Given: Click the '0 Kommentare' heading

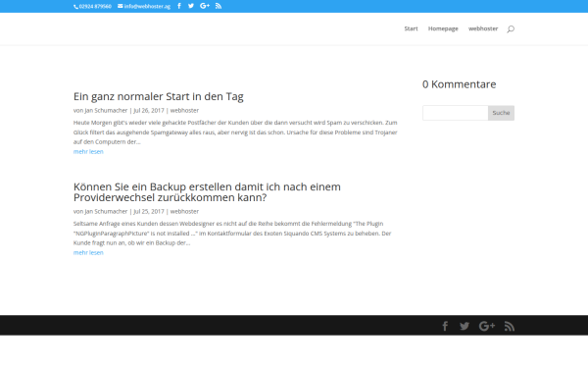Looking at the screenshot, I should 459,84.
